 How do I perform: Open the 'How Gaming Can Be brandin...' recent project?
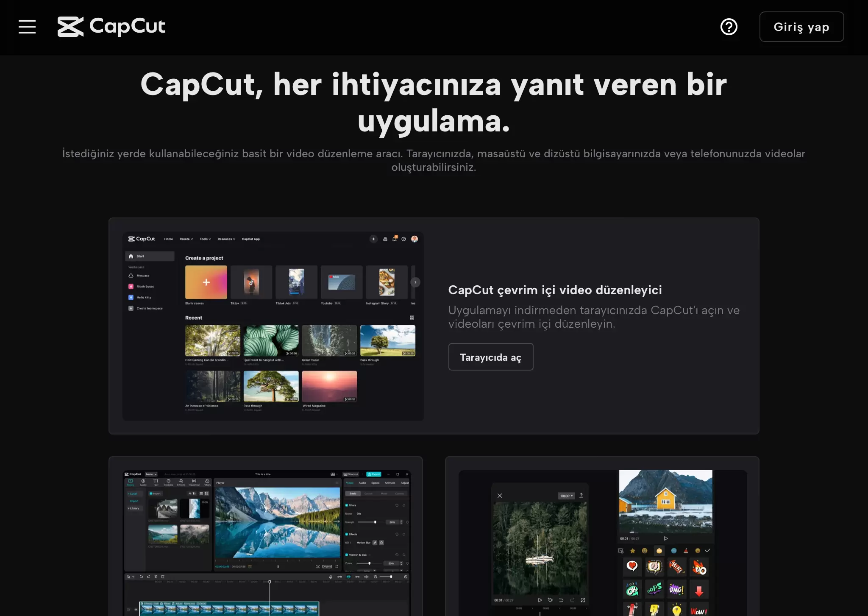click(x=213, y=341)
